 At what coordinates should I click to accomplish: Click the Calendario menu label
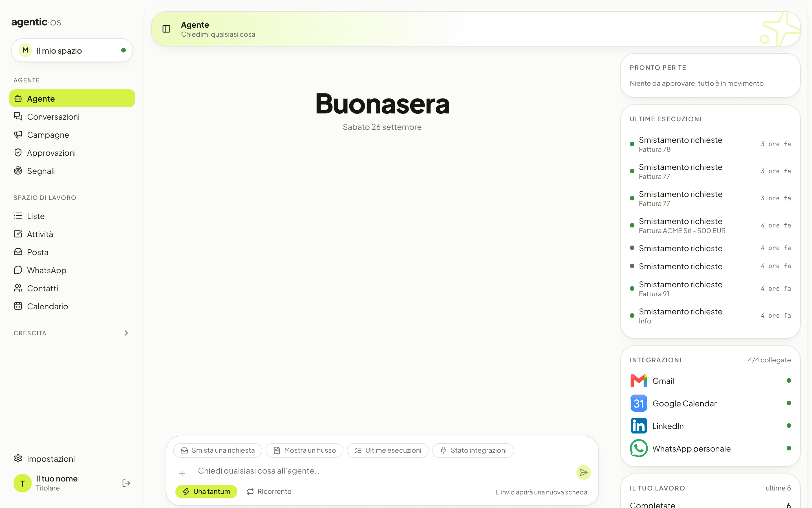[48, 306]
